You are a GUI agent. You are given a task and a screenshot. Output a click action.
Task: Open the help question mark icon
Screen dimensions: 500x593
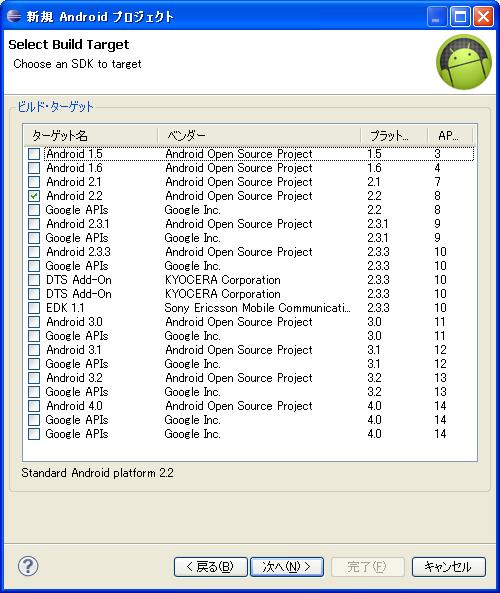click(28, 566)
